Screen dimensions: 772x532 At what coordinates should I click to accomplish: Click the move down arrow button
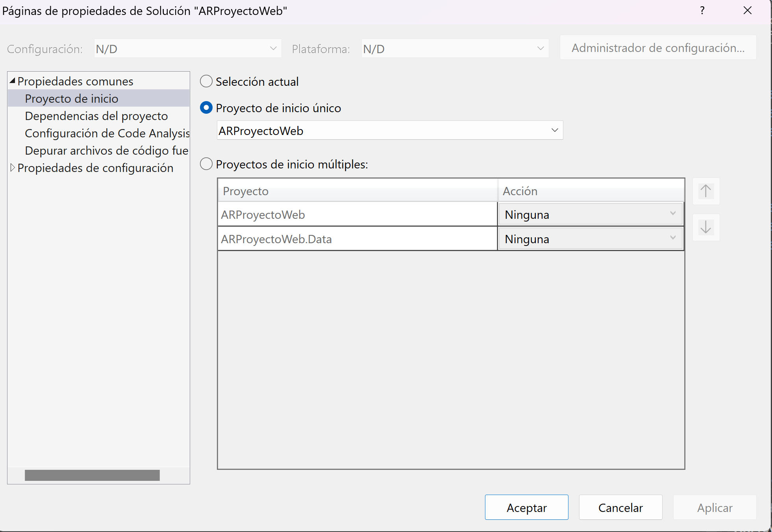point(705,227)
